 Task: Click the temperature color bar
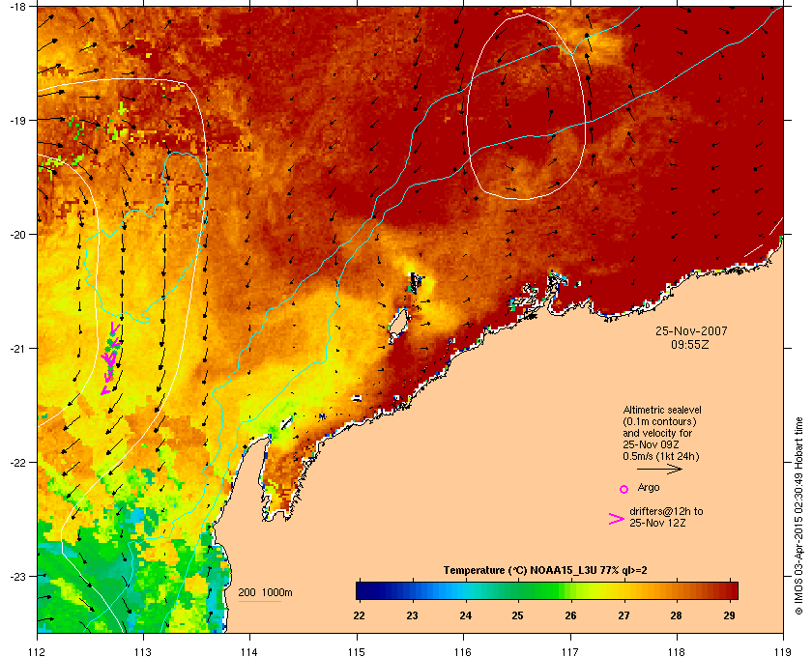point(547,590)
